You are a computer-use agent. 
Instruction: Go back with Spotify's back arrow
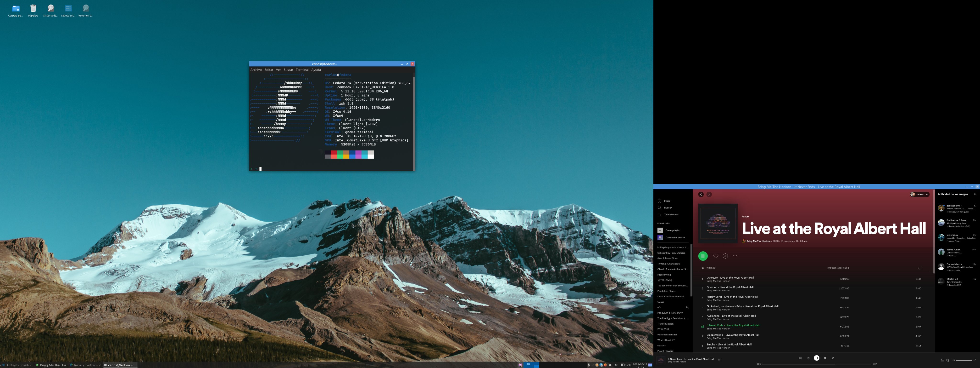(x=701, y=194)
